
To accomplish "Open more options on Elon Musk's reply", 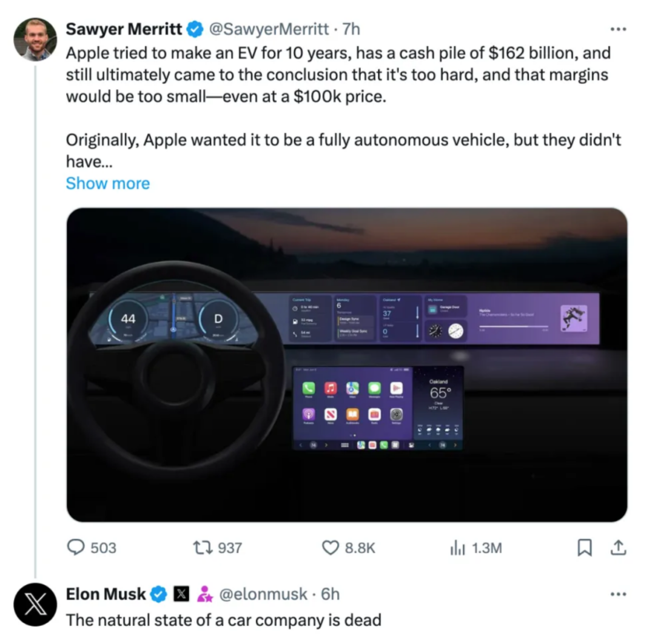I will click(x=617, y=594).
